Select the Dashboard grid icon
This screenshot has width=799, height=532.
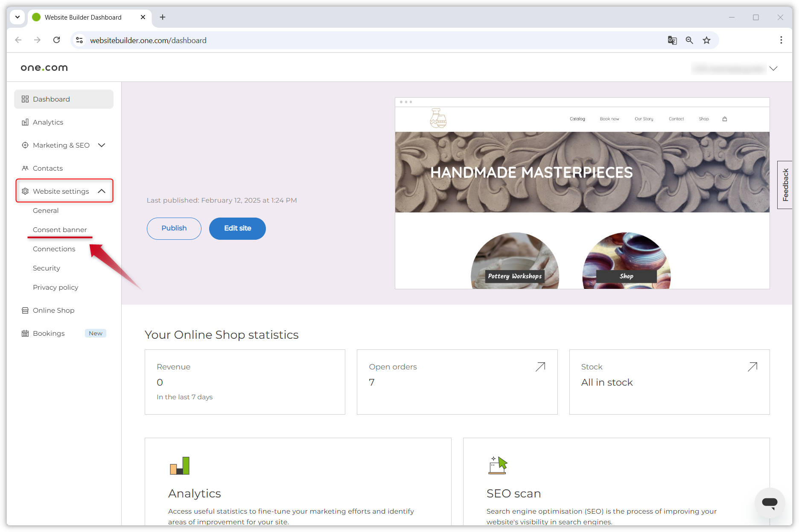[25, 99]
